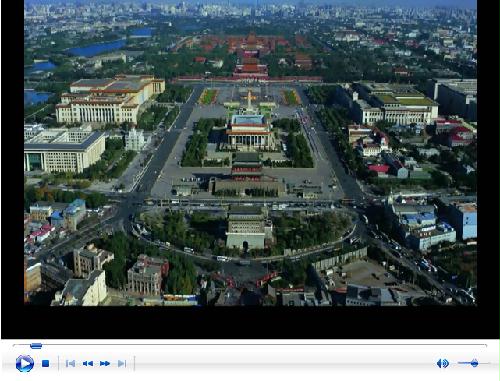Click the blue lake in the video's upper left
500x381 pixels.
click(x=95, y=48)
